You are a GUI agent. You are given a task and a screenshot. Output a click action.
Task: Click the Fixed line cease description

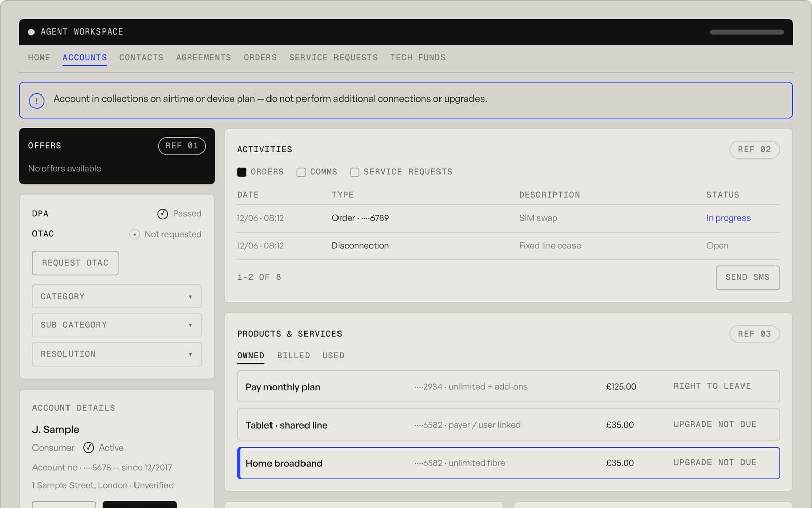tap(550, 246)
